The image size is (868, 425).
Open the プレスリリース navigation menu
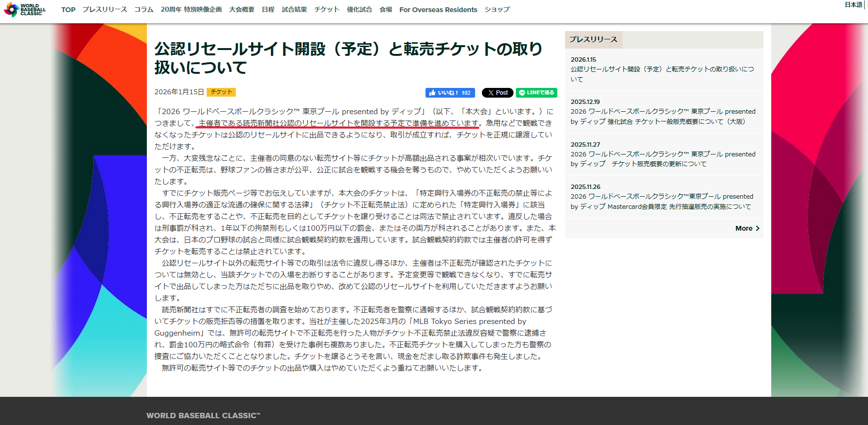click(x=105, y=10)
